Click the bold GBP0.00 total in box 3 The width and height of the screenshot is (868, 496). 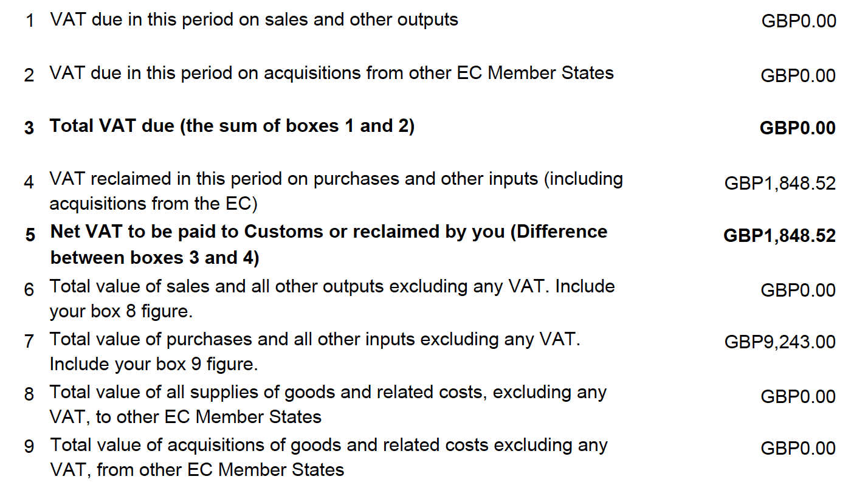[x=797, y=128]
